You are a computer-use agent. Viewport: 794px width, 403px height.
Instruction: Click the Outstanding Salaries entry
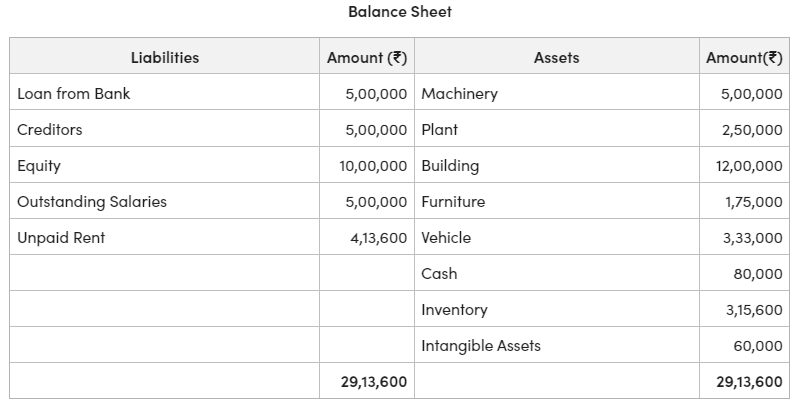click(92, 202)
